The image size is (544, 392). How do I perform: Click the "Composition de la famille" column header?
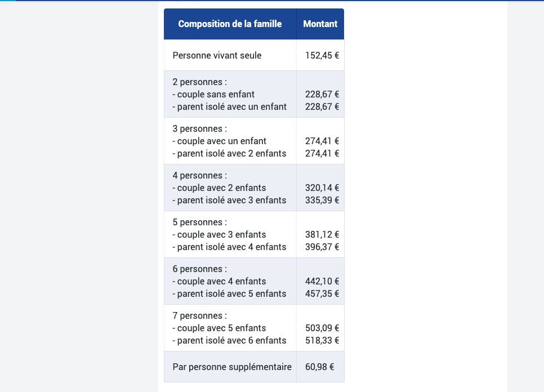click(x=230, y=24)
